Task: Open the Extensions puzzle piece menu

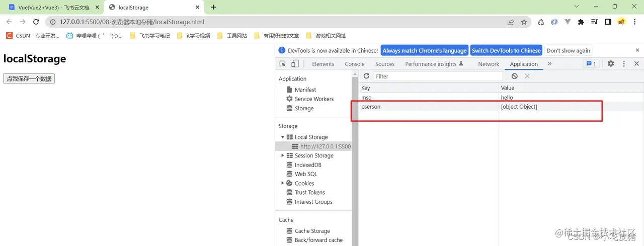Action: [581, 22]
